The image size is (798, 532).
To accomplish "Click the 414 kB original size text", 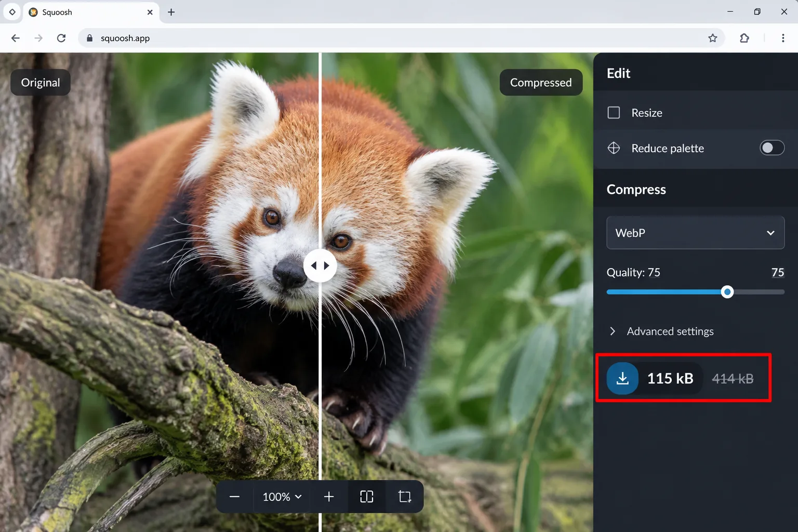I will 733,379.
